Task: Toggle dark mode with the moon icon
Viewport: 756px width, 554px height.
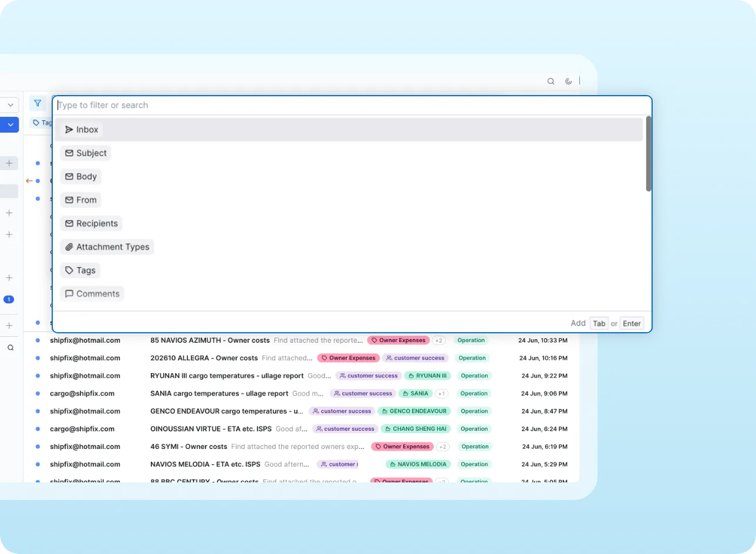Action: [568, 82]
